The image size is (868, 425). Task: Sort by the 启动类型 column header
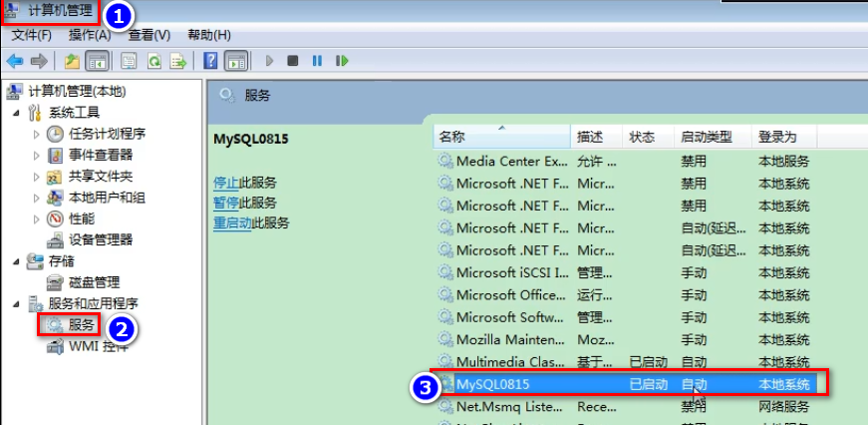point(713,137)
